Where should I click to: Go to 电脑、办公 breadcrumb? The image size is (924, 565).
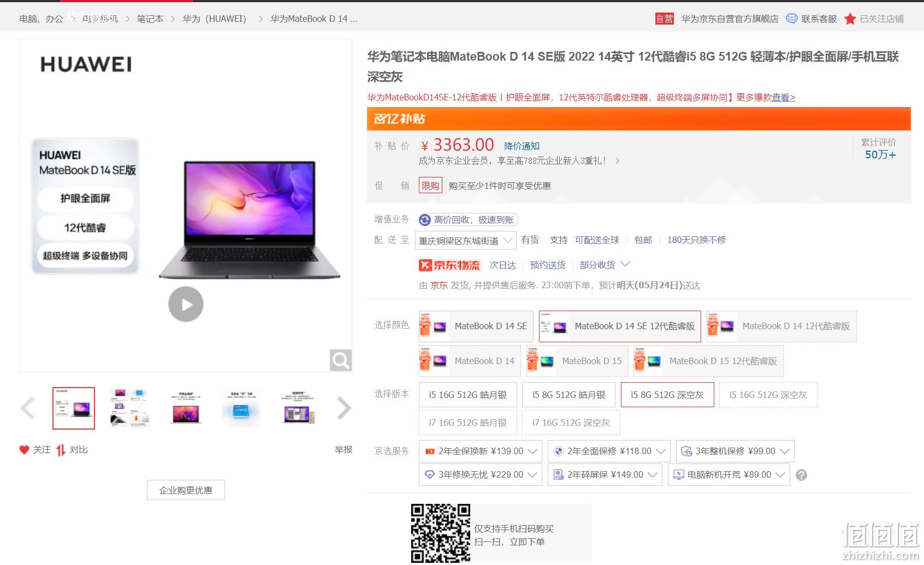[x=41, y=19]
